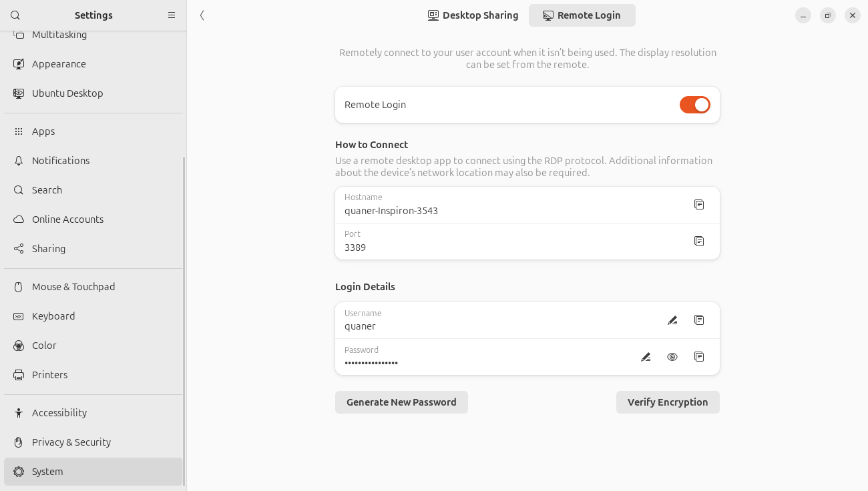Viewport: 868px width, 491px height.
Task: Open Privacy & Security settings
Action: 71,442
